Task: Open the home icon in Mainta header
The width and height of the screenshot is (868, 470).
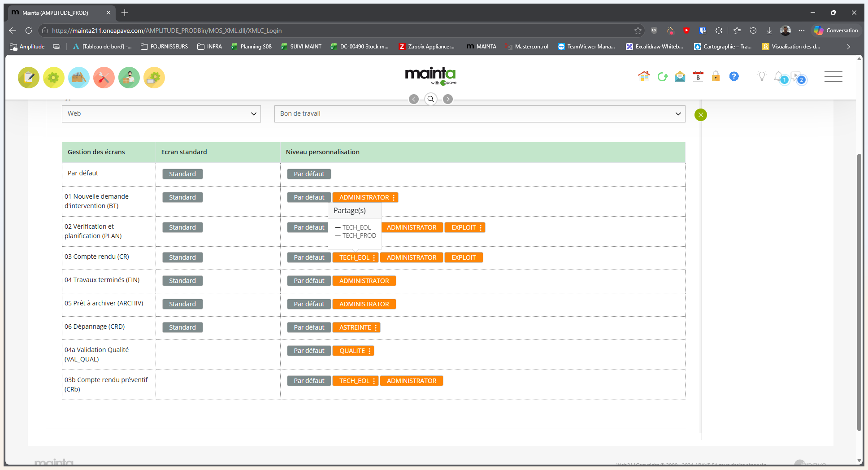Action: click(x=644, y=77)
